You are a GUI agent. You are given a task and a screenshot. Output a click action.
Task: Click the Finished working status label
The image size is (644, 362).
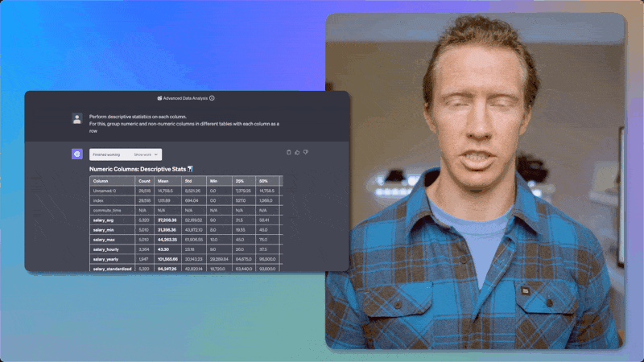click(x=106, y=154)
